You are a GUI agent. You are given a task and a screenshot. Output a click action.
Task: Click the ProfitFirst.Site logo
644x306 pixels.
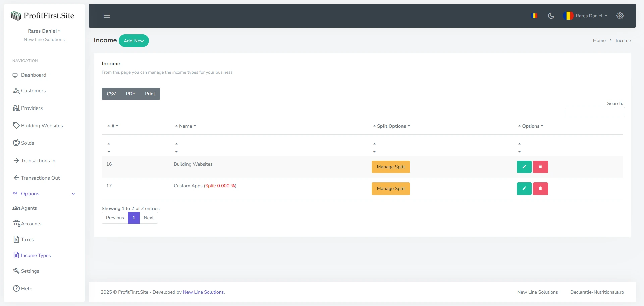[x=43, y=15]
